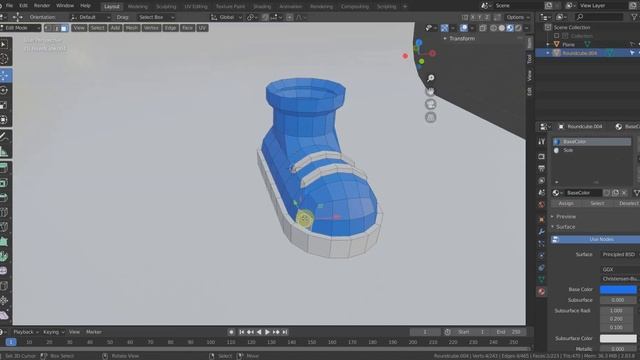Image resolution: width=640 pixels, height=360 pixels.
Task: Select the Scale tool
Action: tap(4, 105)
